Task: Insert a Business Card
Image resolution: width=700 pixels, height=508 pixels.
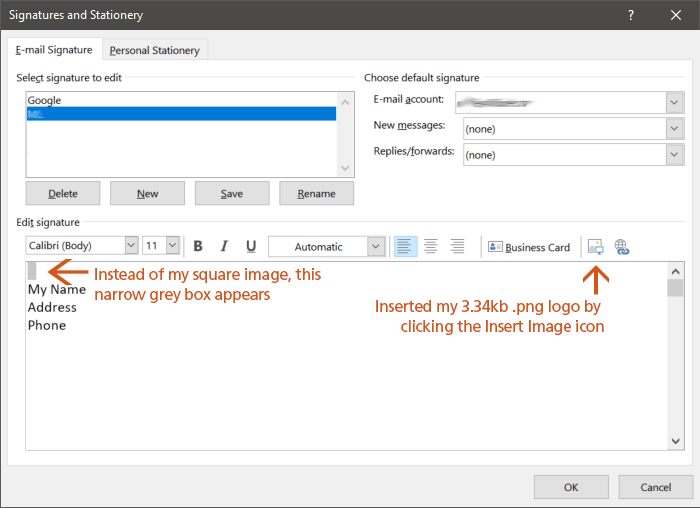Action: pos(529,247)
